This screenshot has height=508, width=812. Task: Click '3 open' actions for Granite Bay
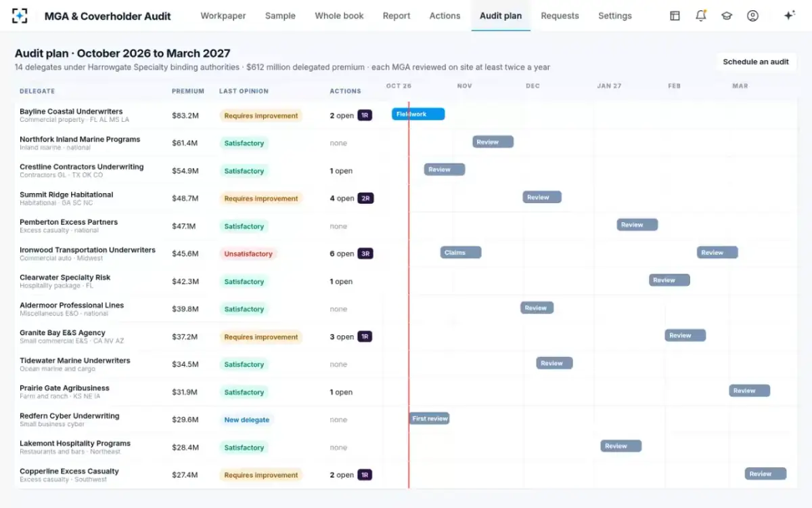click(x=342, y=337)
